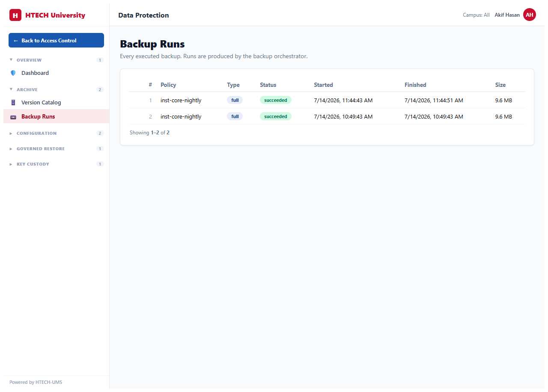
Task: Click the Akif Hasan user name
Action: click(x=507, y=15)
